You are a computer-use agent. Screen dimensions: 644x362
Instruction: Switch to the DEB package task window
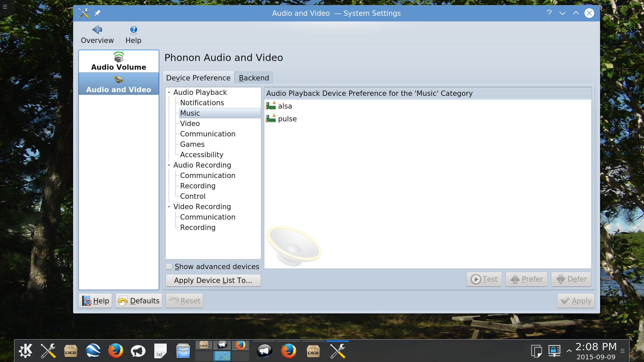(x=313, y=351)
